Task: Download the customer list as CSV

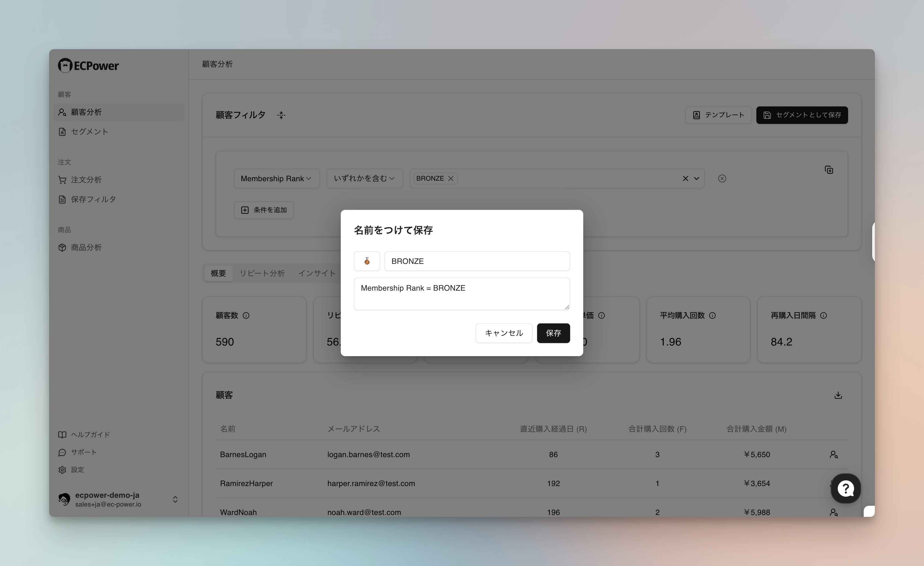Action: (x=838, y=395)
